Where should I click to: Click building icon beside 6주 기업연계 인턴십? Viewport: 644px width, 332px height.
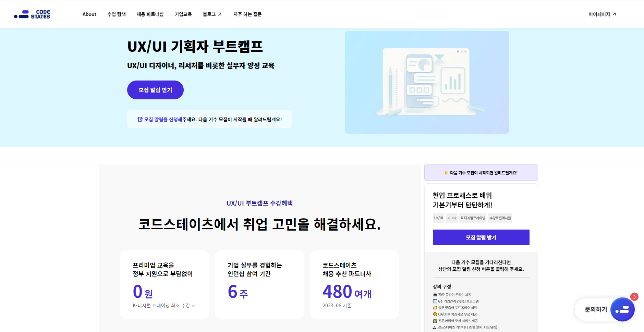click(435, 301)
